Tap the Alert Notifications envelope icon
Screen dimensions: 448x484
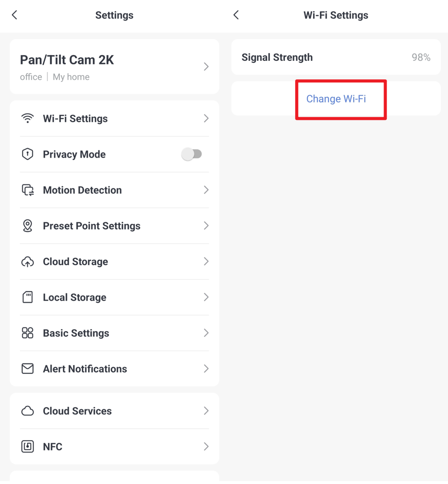27,369
